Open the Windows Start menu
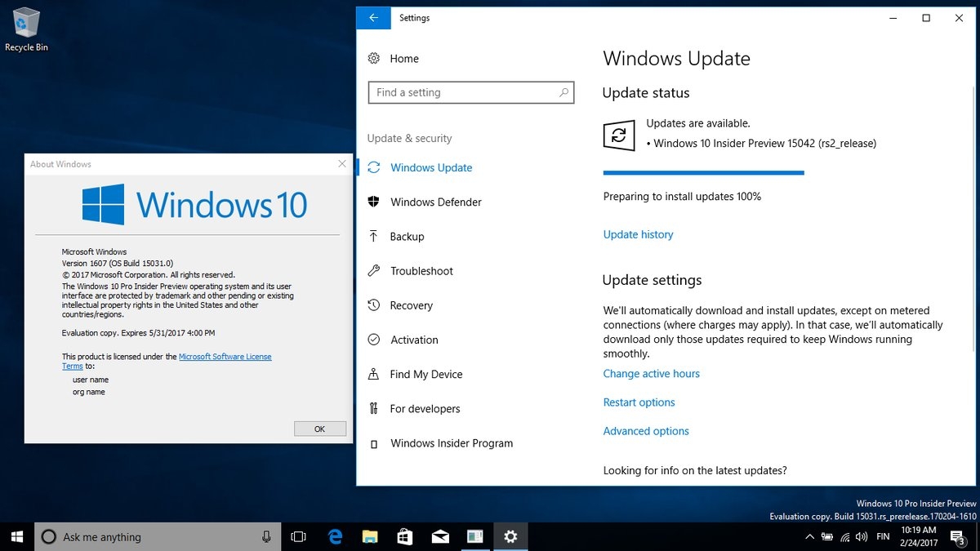The image size is (980, 551). click(16, 536)
